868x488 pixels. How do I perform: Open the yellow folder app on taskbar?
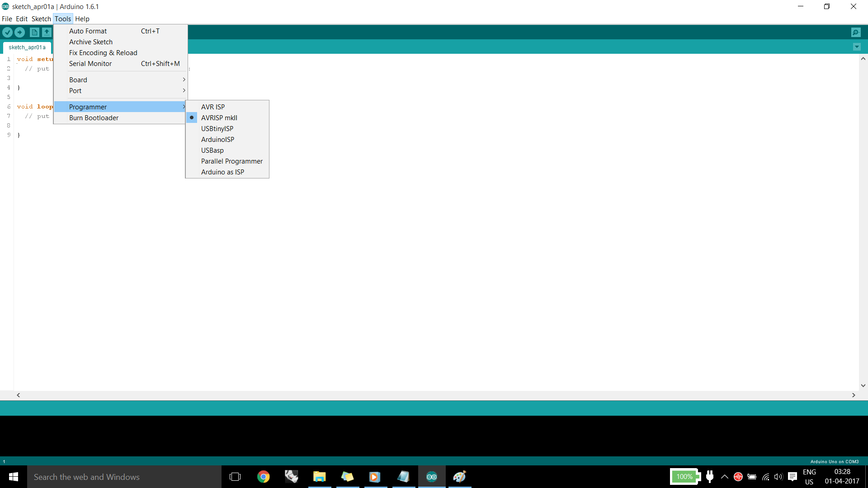pyautogui.click(x=347, y=477)
